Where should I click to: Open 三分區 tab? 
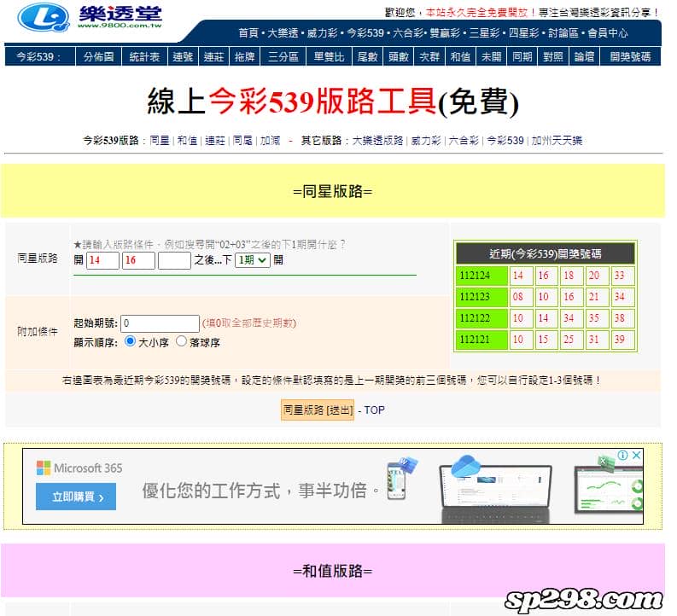click(x=283, y=57)
